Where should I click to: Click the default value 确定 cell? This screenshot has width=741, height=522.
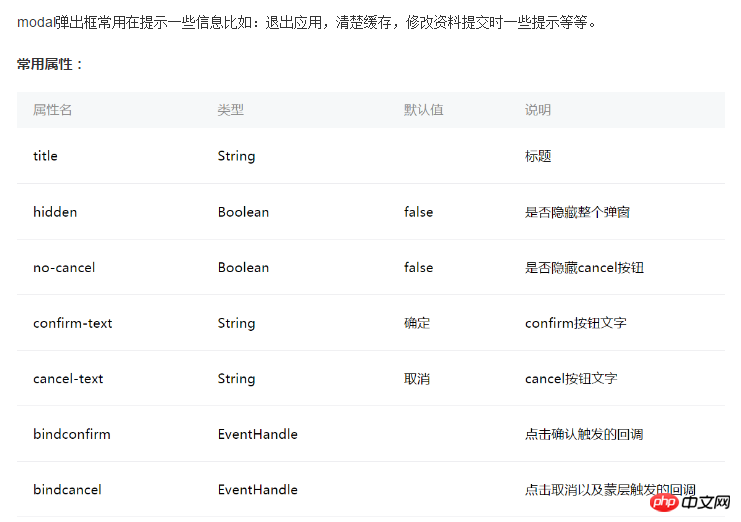pos(417,323)
